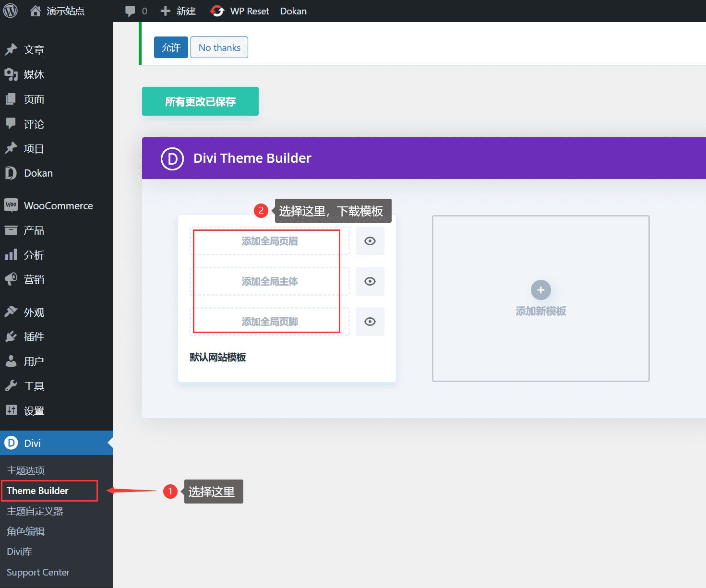Click the plug icon beside 插件
The height and width of the screenshot is (588, 706).
(11, 336)
